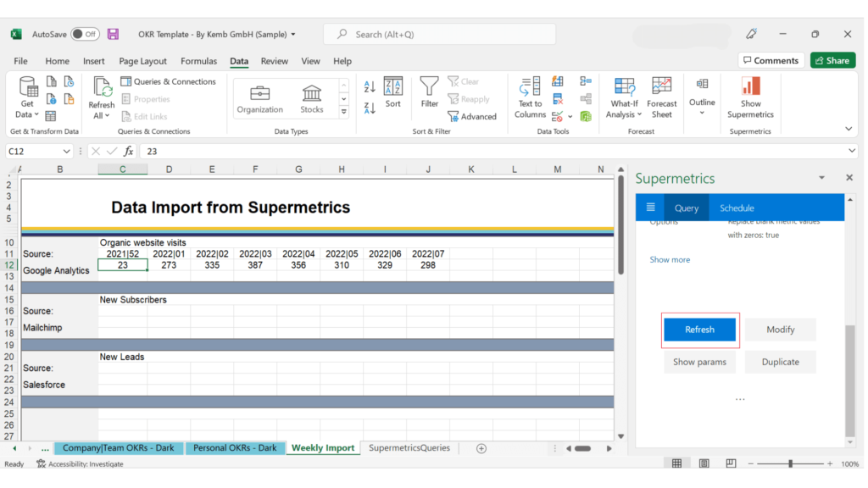Select cell D12 with value 273
Image resolution: width=868 pixels, height=488 pixels.
[169, 265]
